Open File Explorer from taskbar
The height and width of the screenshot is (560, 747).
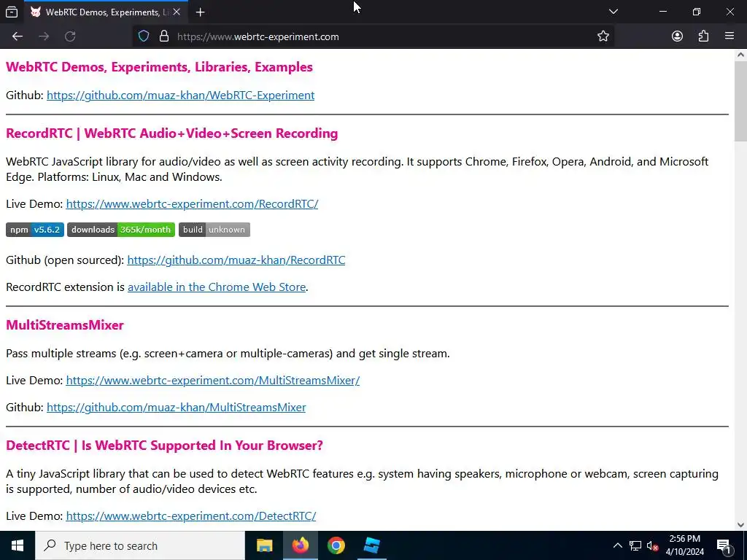264,545
